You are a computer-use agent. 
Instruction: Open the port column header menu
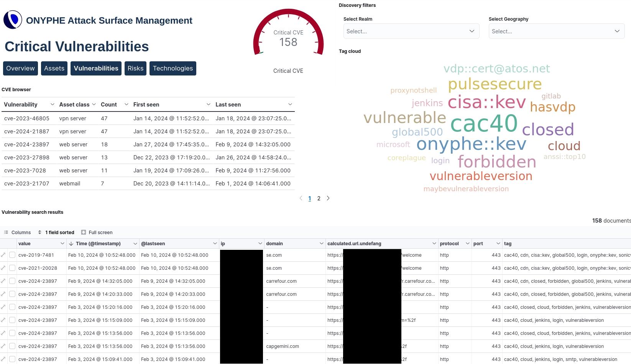point(498,244)
